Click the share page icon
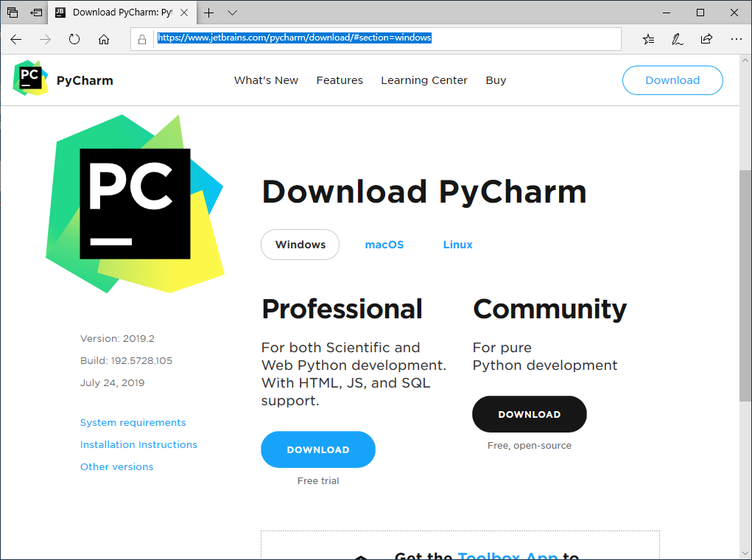 pos(706,39)
